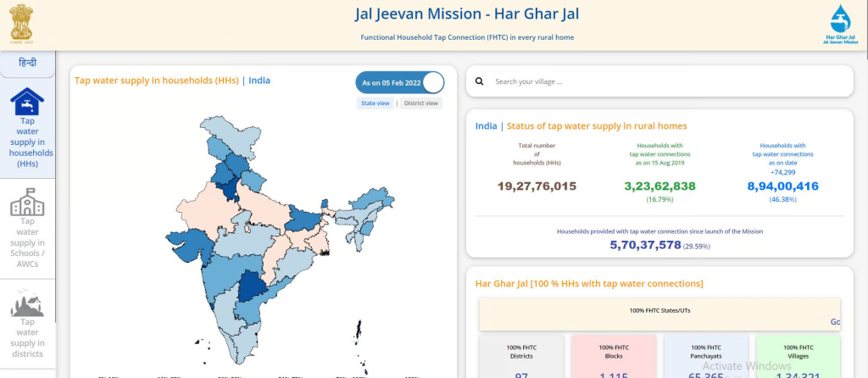The height and width of the screenshot is (378, 868).
Task: Click the search magnifier icon
Action: [x=480, y=81]
